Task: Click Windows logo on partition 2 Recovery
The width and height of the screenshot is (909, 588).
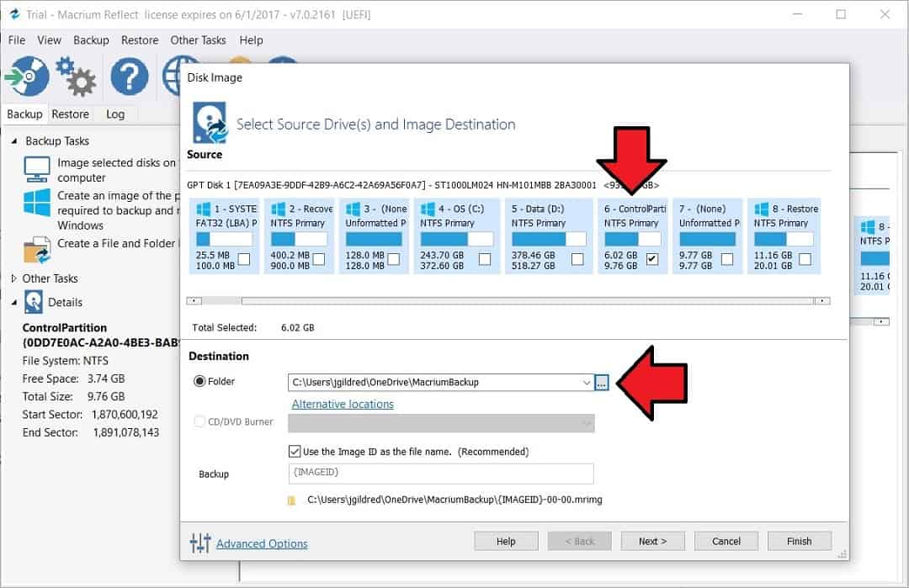Action: coord(279,209)
